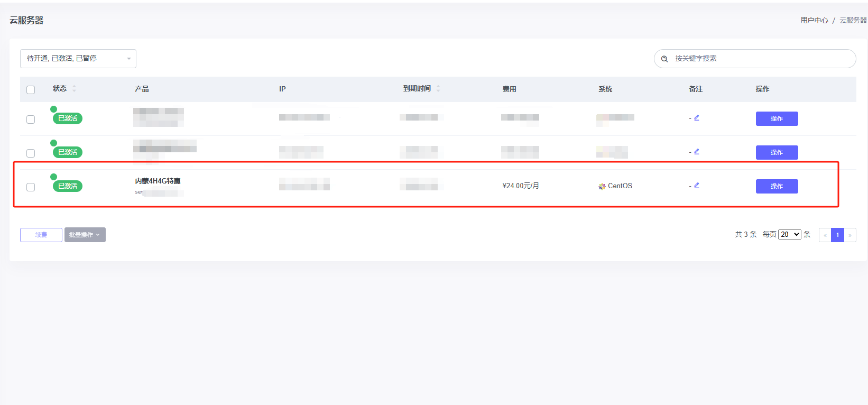Click 操作 button in 内蒙4H4G特惠 row

777,186
